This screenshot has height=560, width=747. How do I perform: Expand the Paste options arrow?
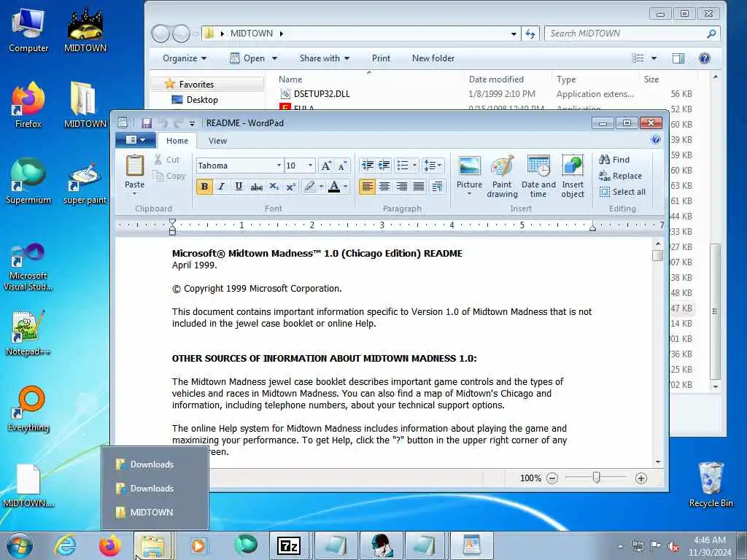[134, 193]
